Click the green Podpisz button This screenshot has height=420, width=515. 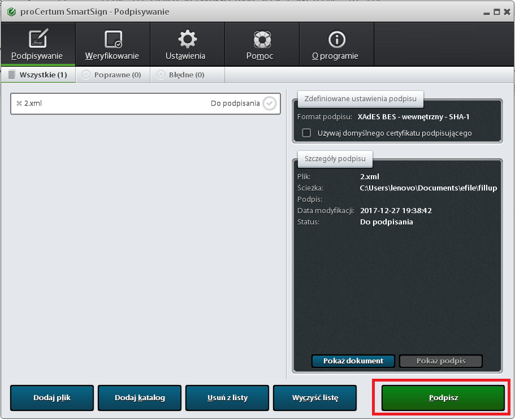click(443, 397)
